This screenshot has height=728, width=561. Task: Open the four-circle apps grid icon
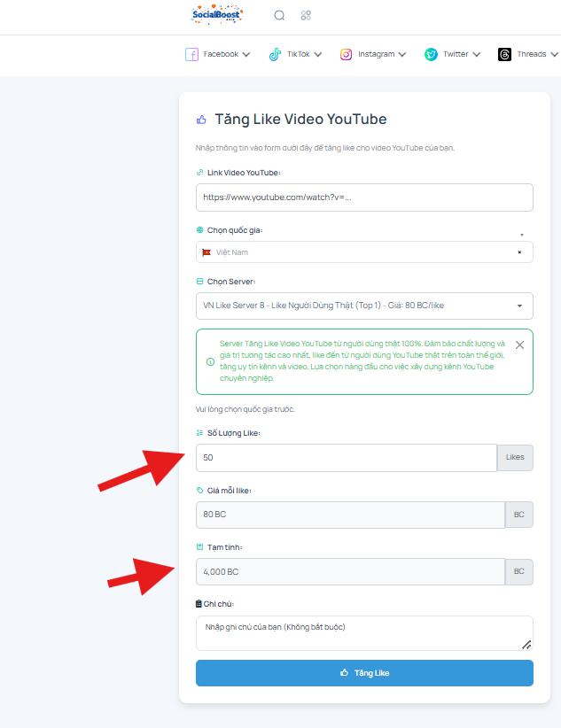(306, 15)
